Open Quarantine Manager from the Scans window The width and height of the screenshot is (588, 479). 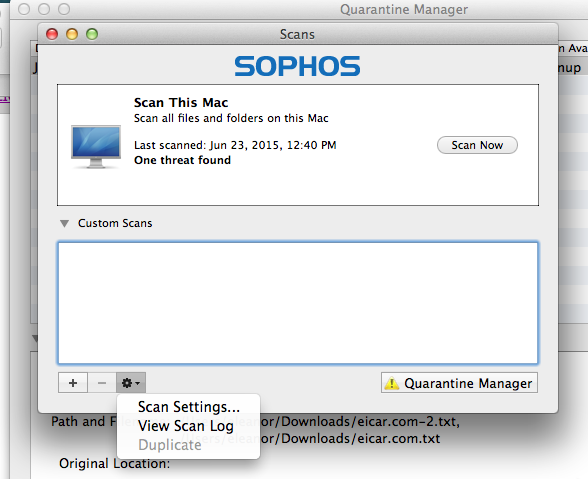pos(459,383)
